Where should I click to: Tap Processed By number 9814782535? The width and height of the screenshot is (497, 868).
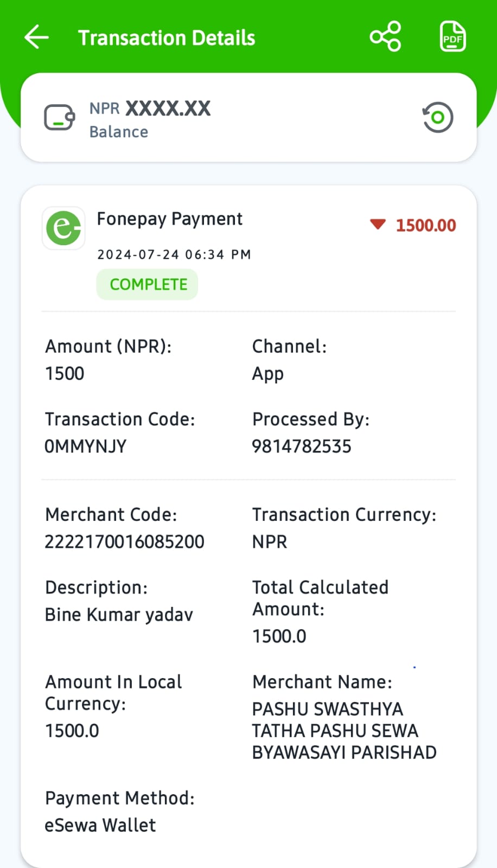click(x=302, y=446)
